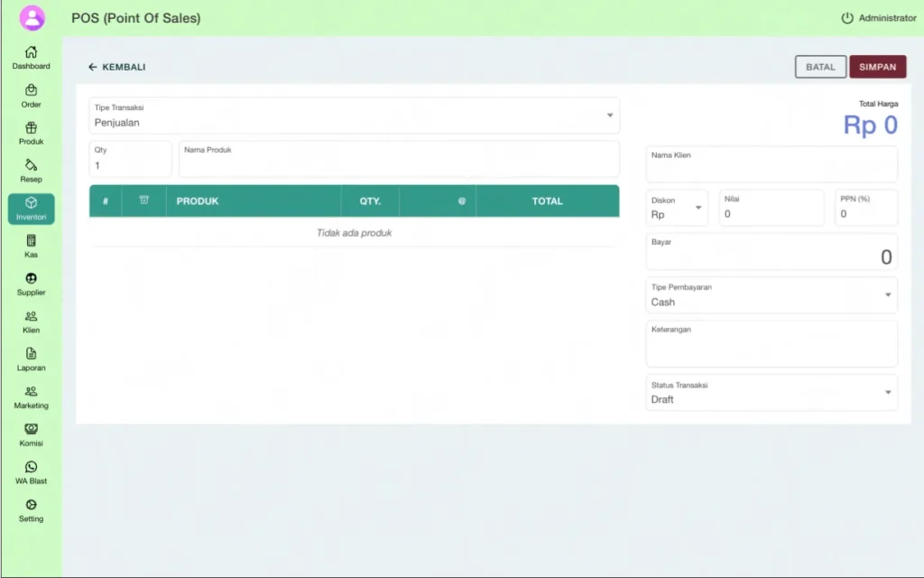The width and height of the screenshot is (924, 578).
Task: Open Produk gift box icon
Action: [31, 128]
